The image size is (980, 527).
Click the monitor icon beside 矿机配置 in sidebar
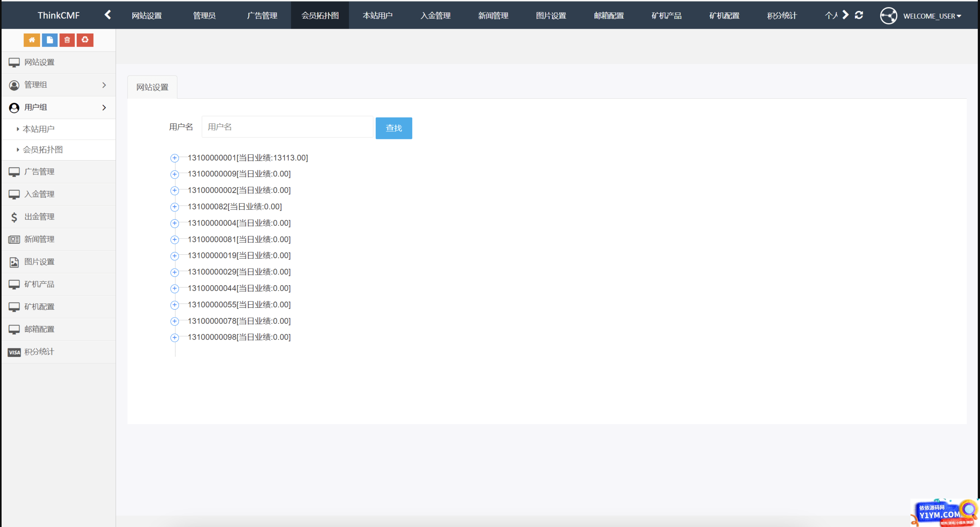(14, 307)
